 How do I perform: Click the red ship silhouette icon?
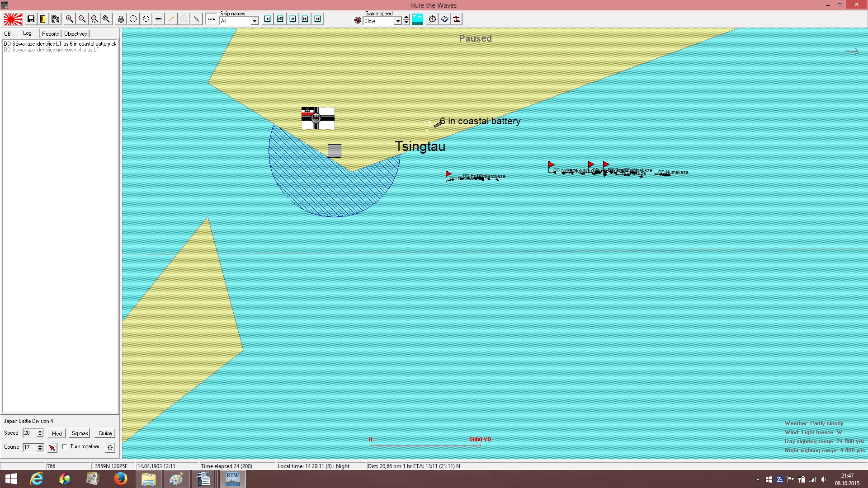pyautogui.click(x=457, y=19)
